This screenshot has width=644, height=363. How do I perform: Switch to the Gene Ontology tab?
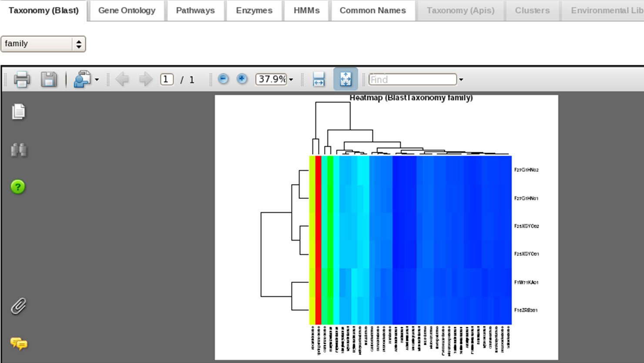coord(127,10)
